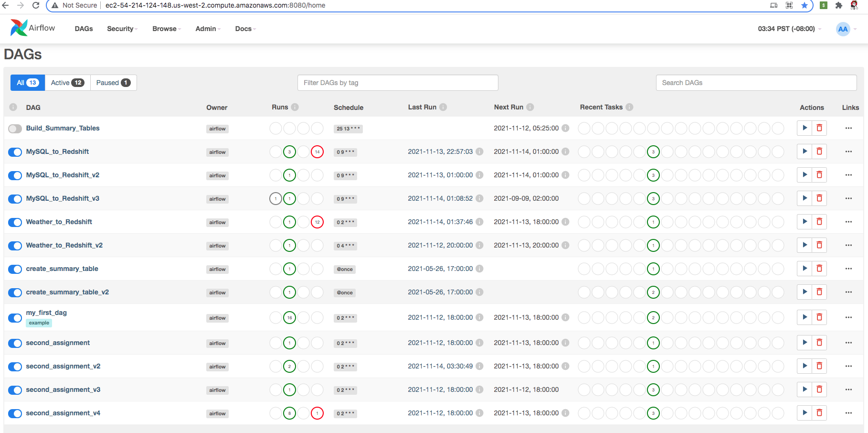This screenshot has width=868, height=433.
Task: Open the timezone 03:34 PST dropdown
Action: (790, 29)
